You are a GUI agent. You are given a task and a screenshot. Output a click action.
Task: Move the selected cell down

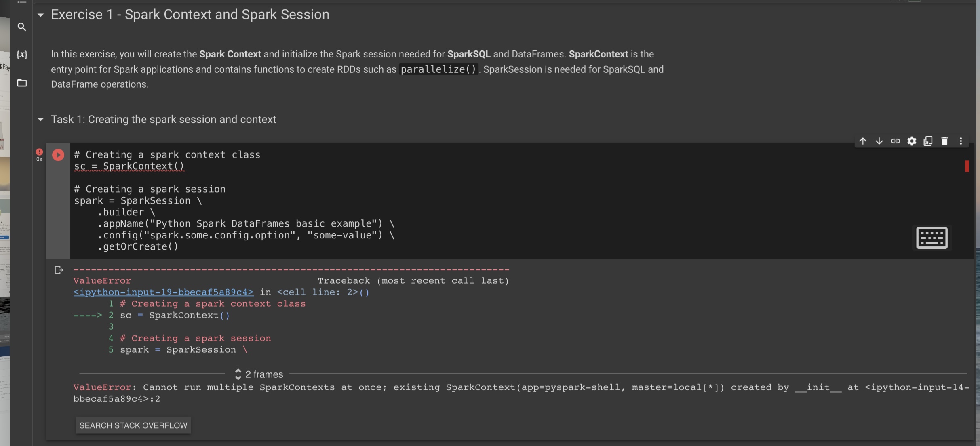(879, 141)
